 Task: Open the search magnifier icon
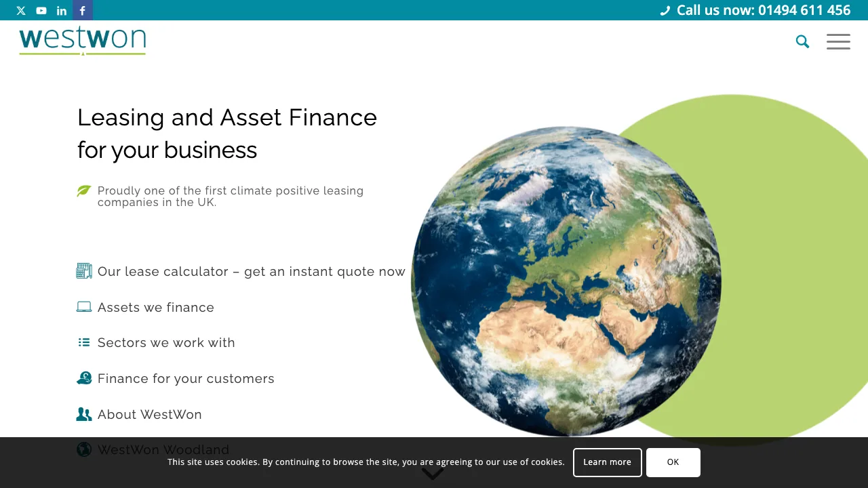(802, 42)
